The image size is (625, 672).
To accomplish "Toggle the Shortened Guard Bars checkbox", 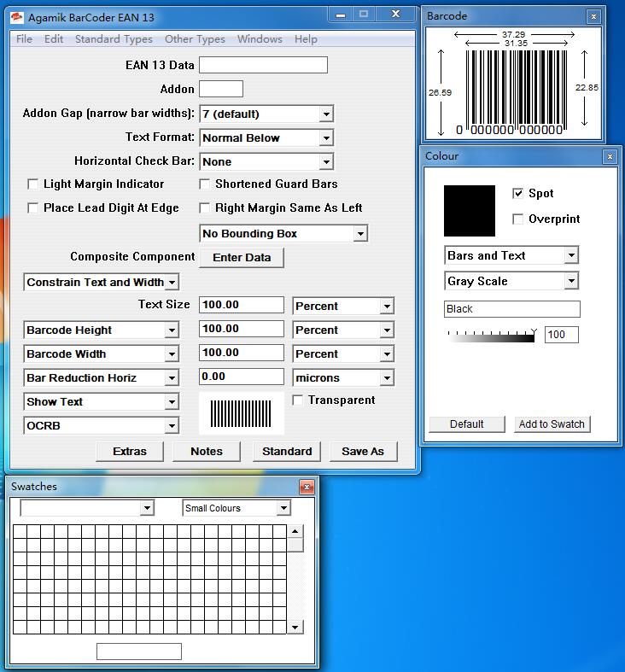I will pos(205,184).
